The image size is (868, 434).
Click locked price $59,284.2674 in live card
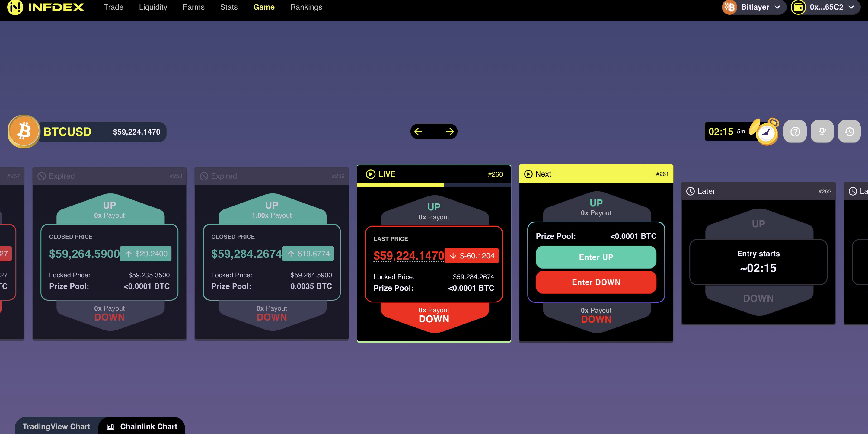(473, 277)
